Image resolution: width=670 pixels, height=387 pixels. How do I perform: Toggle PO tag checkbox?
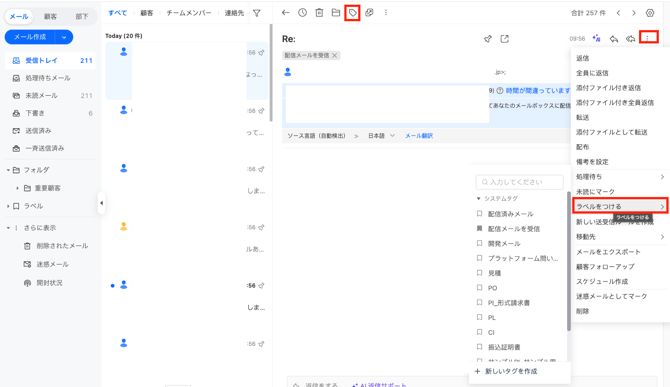479,288
